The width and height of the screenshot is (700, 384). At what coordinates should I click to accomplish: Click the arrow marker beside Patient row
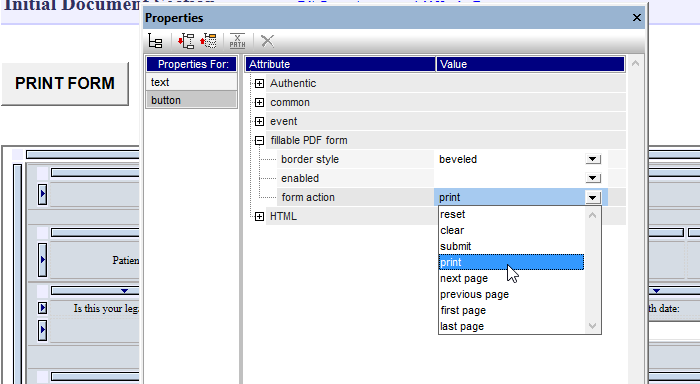click(42, 259)
